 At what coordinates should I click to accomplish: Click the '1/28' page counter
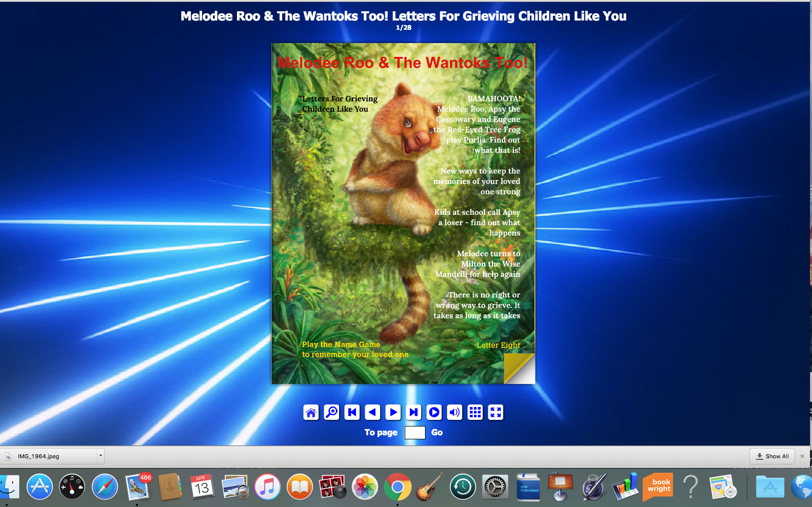click(404, 28)
